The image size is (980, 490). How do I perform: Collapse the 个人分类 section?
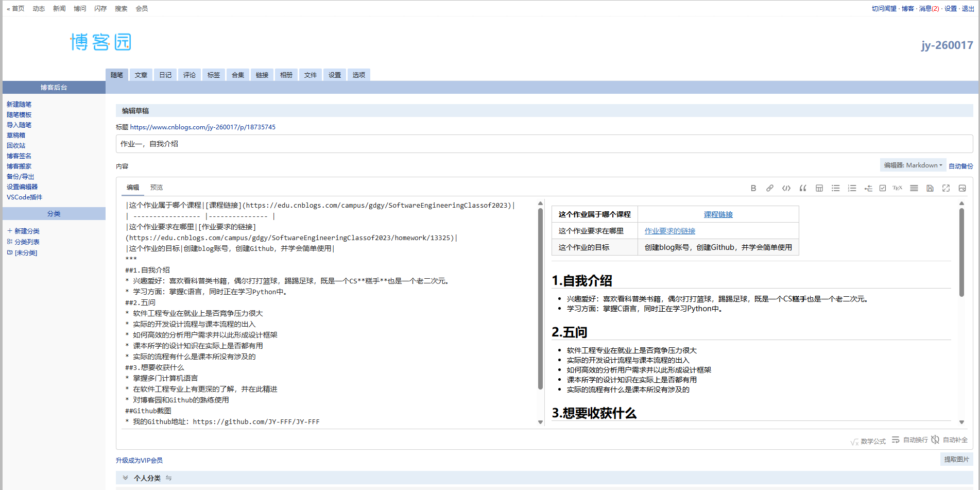125,478
